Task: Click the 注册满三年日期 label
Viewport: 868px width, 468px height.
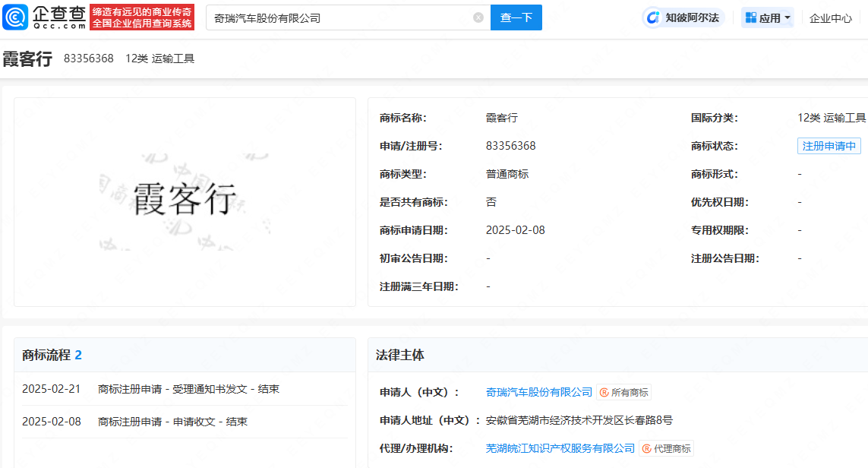Action: pos(419,286)
